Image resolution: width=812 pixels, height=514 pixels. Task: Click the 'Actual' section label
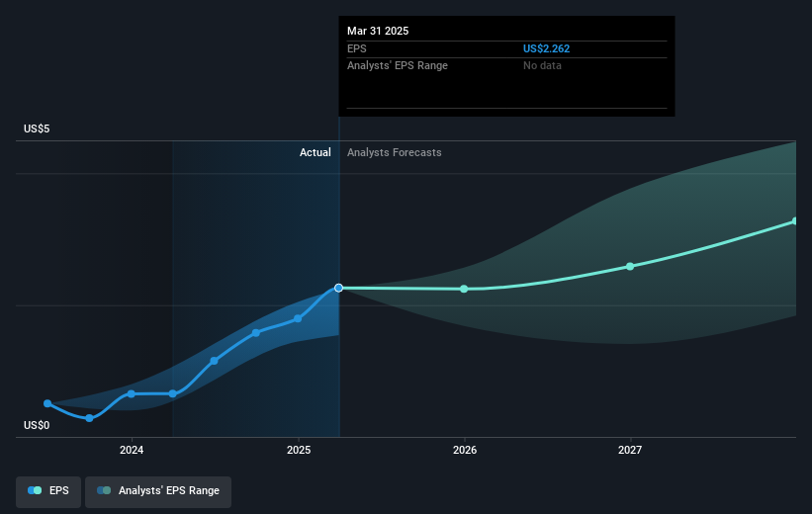coord(315,152)
